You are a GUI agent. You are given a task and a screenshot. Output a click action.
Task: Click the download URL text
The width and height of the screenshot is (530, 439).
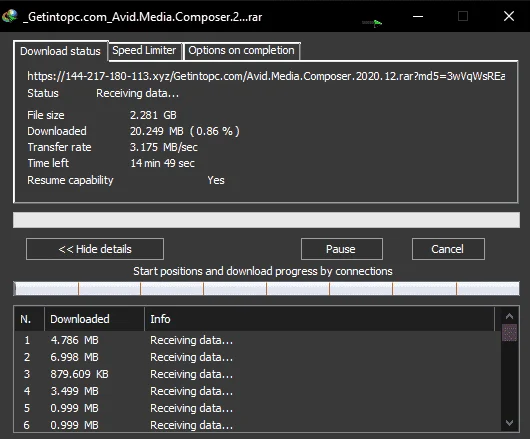(266, 76)
